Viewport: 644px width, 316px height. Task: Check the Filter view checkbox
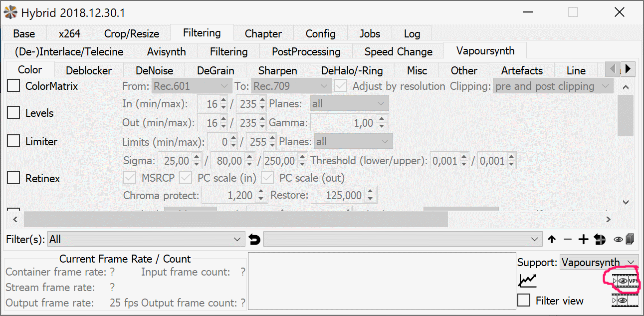point(524,301)
